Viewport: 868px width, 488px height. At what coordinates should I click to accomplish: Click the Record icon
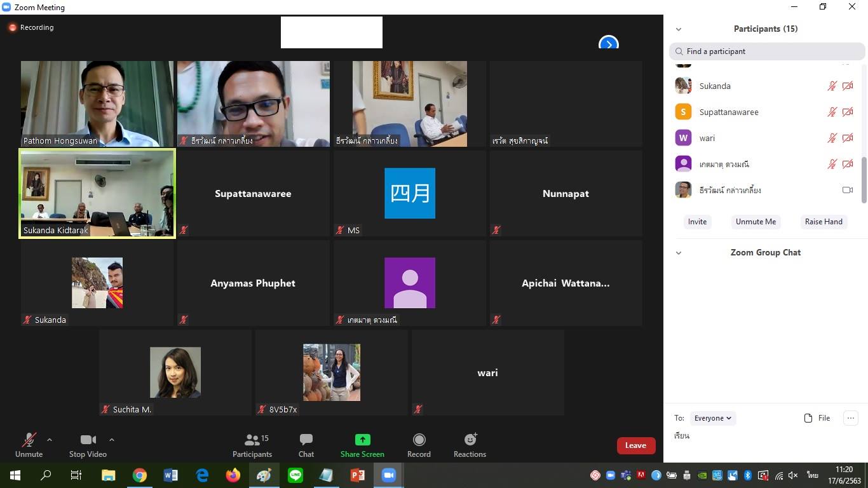pos(419,440)
